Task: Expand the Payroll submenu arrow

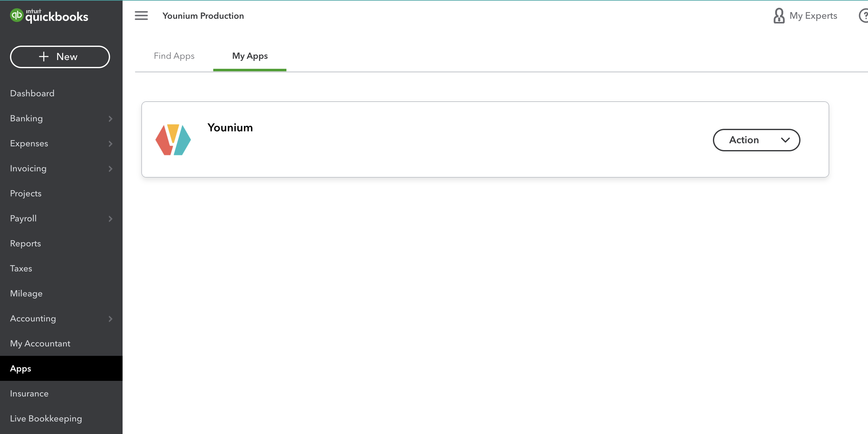Action: pos(110,219)
